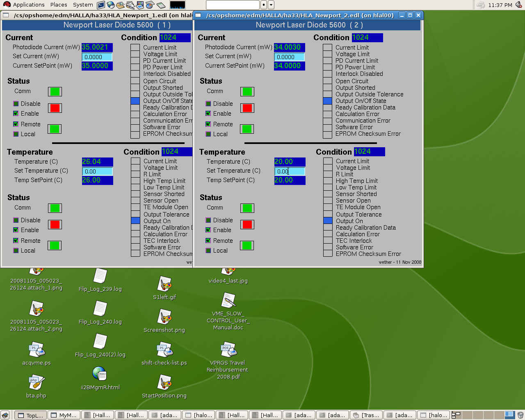Check Disable under Current Status, Newport 2
Screen dimensions: 525x420
coord(208,104)
